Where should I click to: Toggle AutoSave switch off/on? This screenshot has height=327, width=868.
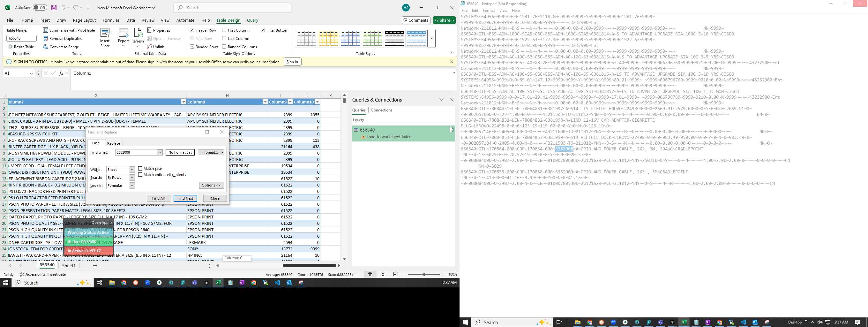pos(40,7)
